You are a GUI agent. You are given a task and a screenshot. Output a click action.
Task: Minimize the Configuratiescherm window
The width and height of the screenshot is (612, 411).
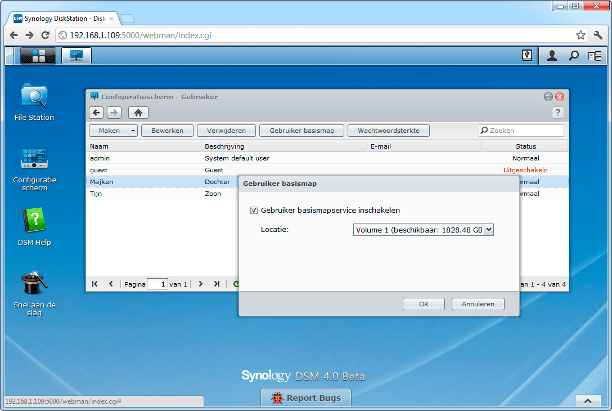point(548,96)
